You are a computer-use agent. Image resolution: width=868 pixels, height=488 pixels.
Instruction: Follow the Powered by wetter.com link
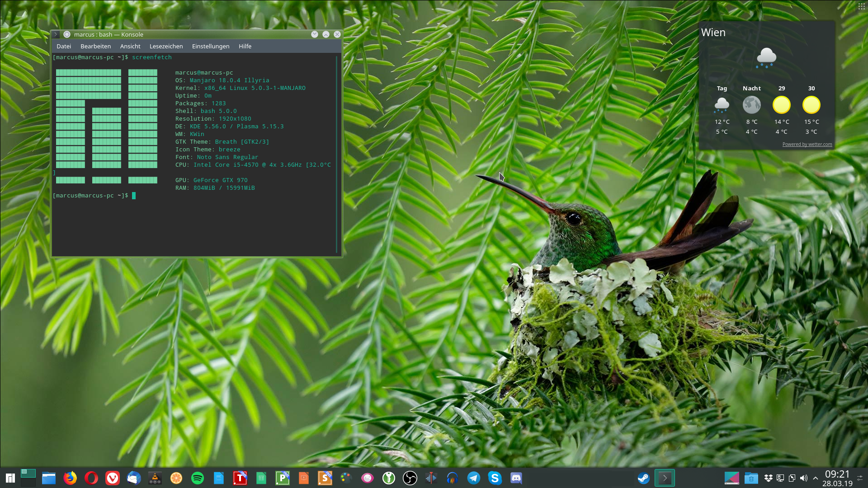(807, 144)
